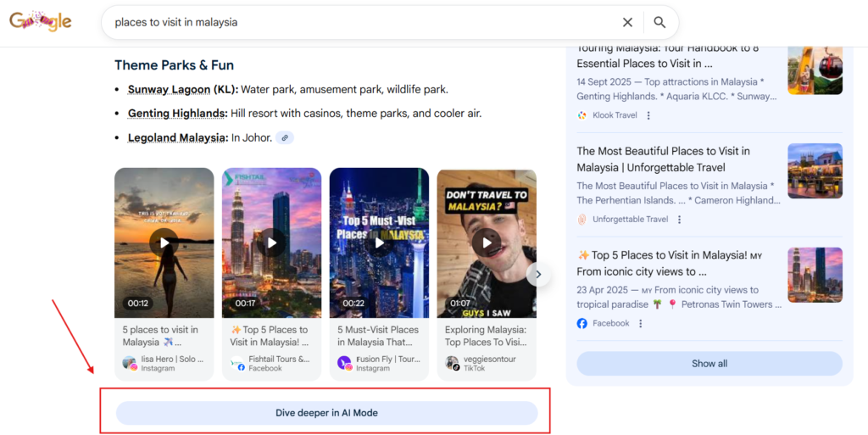The width and height of the screenshot is (868, 435).
Task: Open the Legoland Malaysia link
Action: click(176, 137)
